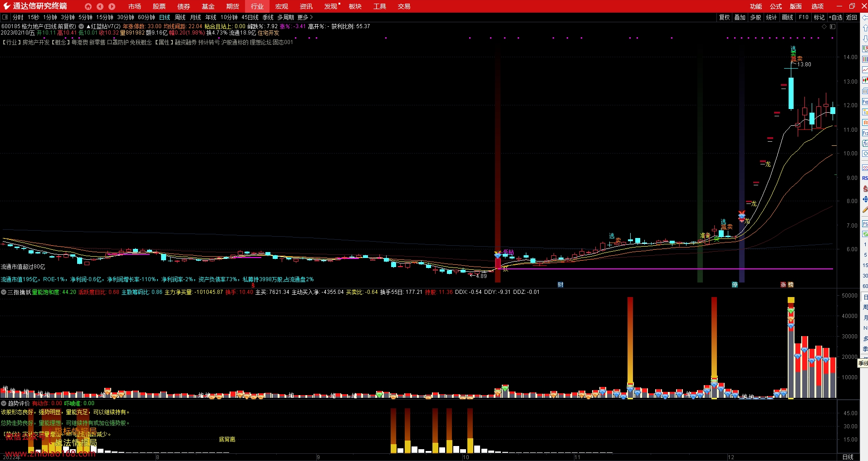Toggle the left panel icon before 分时
Image resolution: width=868 pixels, height=461 pixels.
(x=5, y=17)
